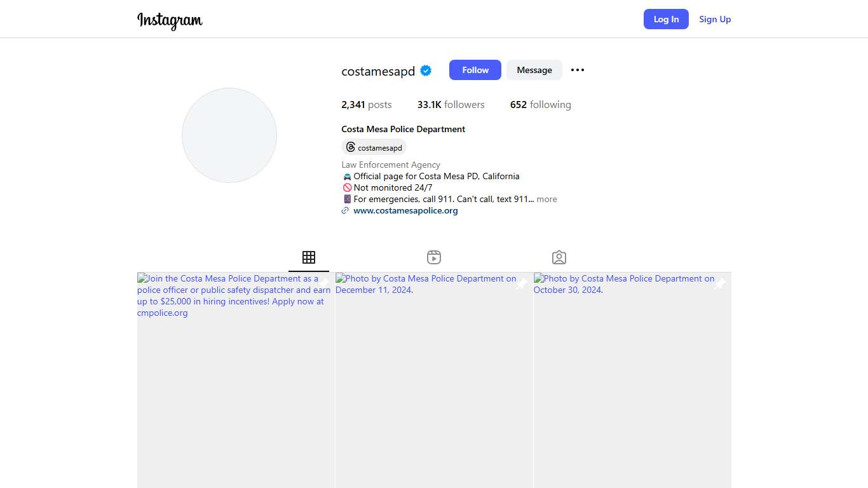Open the Tagged photos tab icon
This screenshot has height=488, width=868.
click(559, 257)
